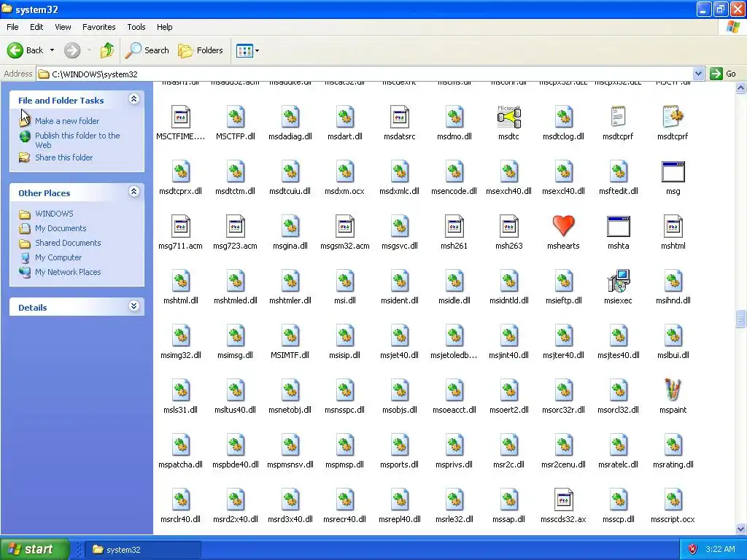Select the msscript.ocx file icon
The width and height of the screenshot is (747, 560).
(x=673, y=500)
